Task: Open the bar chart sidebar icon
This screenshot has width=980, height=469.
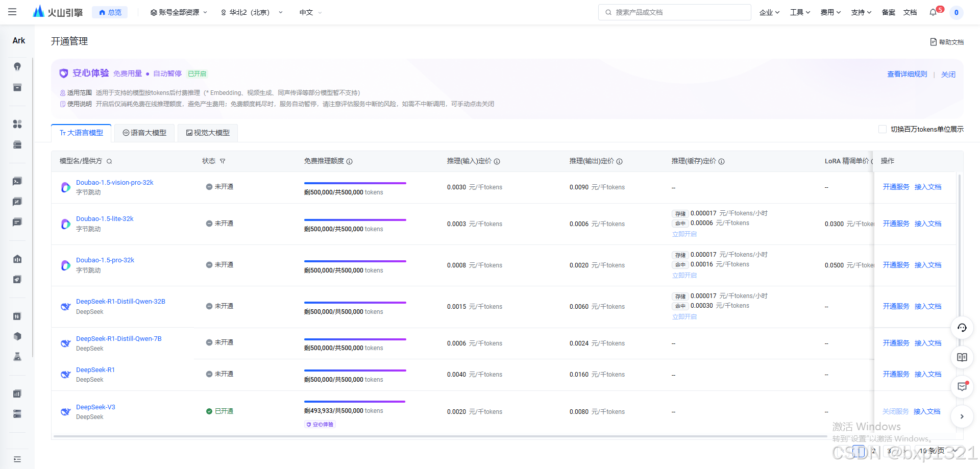Action: coord(17,393)
